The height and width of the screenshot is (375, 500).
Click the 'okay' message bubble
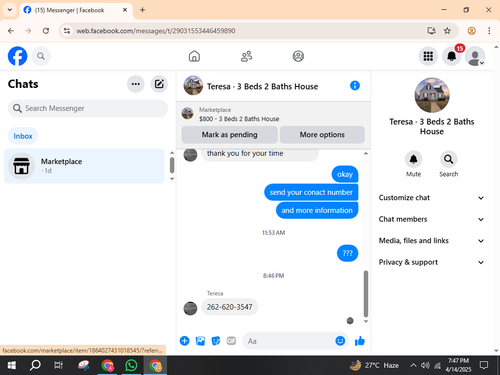(x=345, y=174)
